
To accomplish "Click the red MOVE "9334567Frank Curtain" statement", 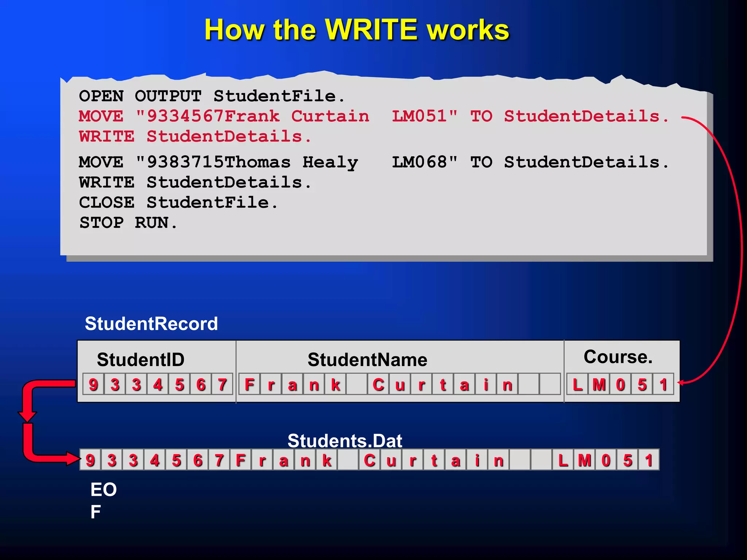I will (374, 116).
